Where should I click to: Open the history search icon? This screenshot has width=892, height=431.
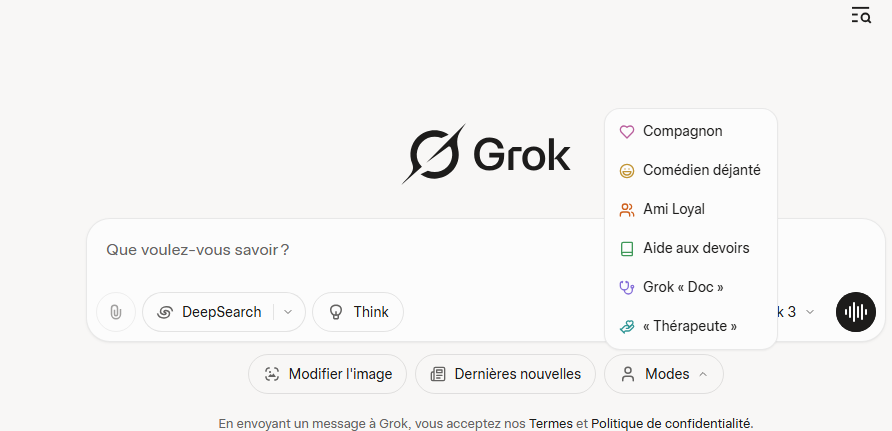click(861, 15)
